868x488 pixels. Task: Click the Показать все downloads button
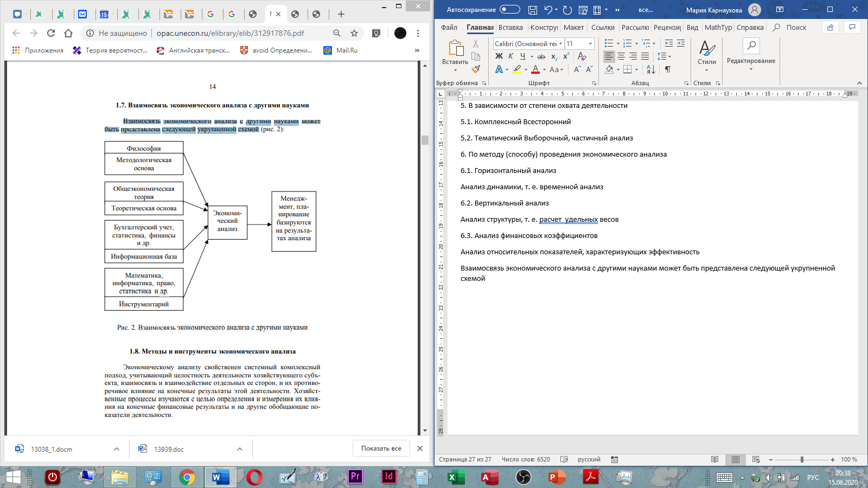point(381,448)
